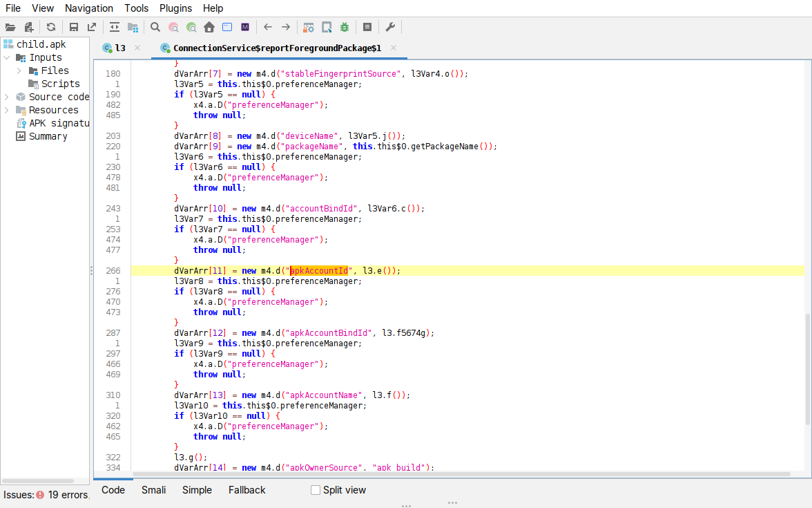
Task: Select the APK signature tree item
Action: 59,123
